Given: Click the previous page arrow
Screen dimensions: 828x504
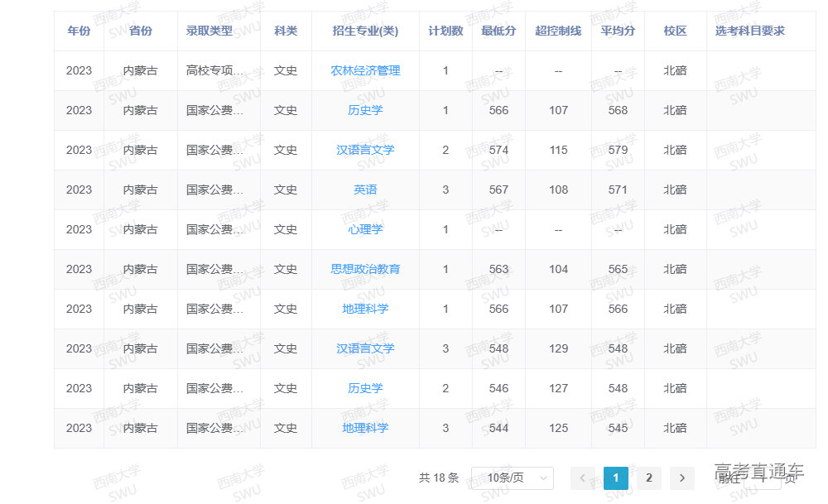Looking at the screenshot, I should tap(583, 478).
